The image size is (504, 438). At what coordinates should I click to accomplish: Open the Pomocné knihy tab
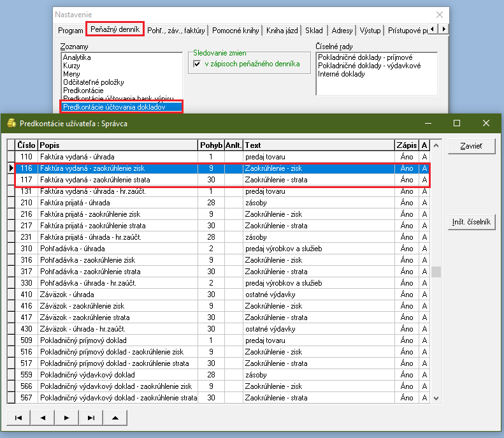coord(235,30)
